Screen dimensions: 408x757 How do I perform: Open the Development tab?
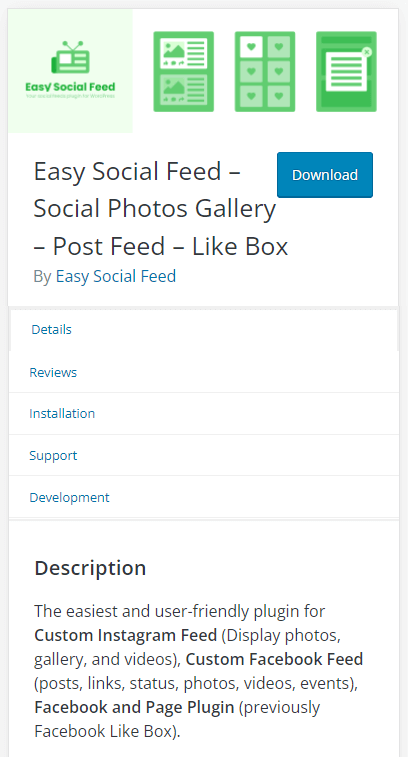pos(70,497)
